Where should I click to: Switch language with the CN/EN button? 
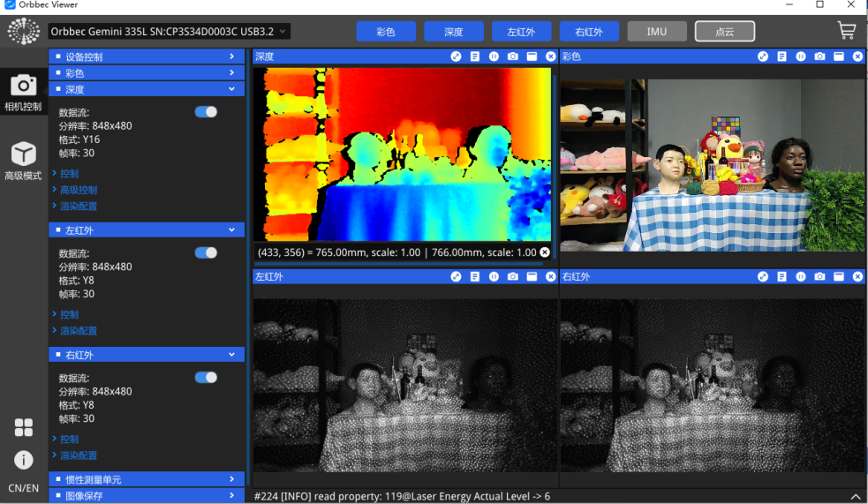pyautogui.click(x=23, y=488)
